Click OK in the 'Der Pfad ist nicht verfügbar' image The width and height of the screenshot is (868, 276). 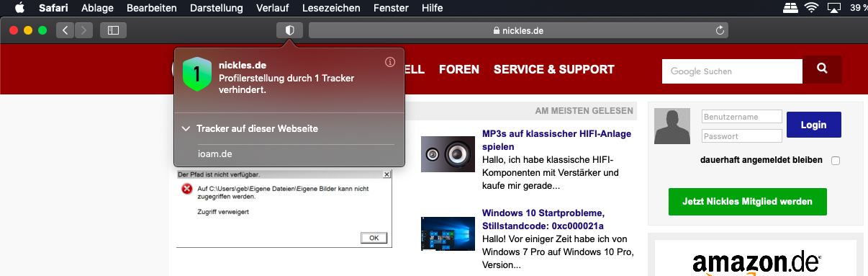click(x=374, y=238)
